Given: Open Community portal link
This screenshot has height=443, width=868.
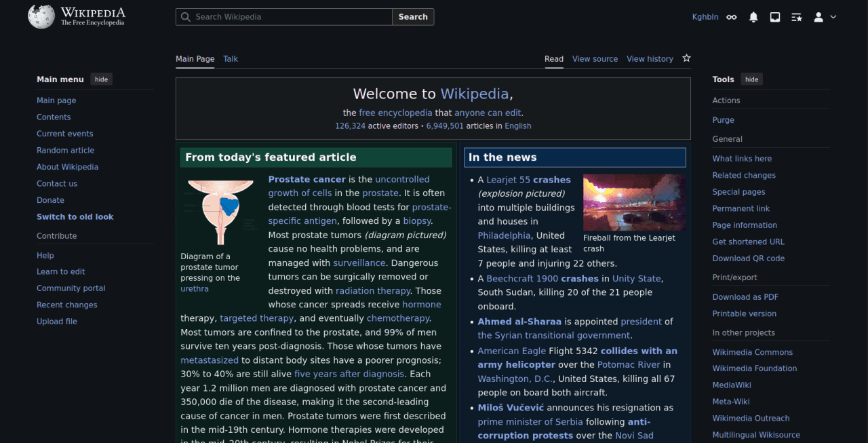Looking at the screenshot, I should pos(71,288).
